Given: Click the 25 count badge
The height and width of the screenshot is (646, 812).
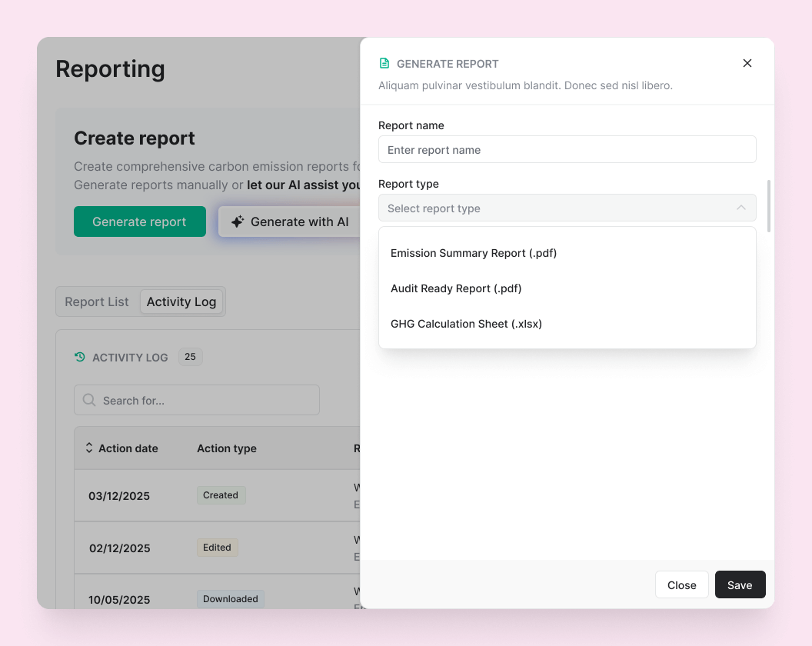Looking at the screenshot, I should pyautogui.click(x=190, y=357).
